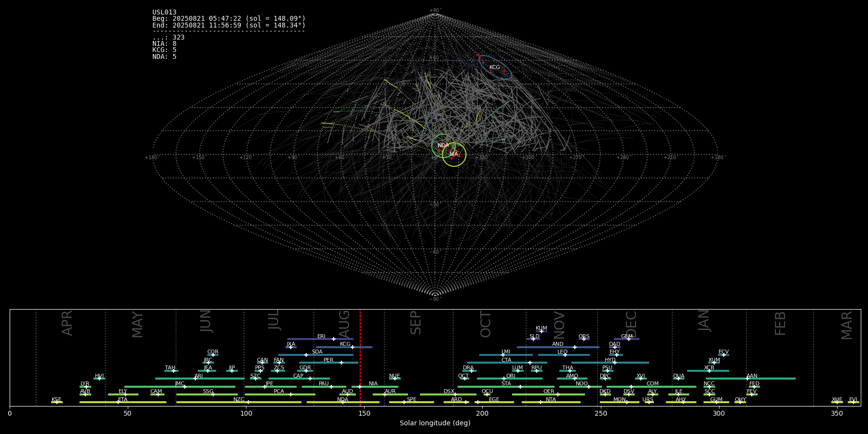The image size is (868, 434).
Task: Click the EVI shower label in timeline
Action: [853, 400]
